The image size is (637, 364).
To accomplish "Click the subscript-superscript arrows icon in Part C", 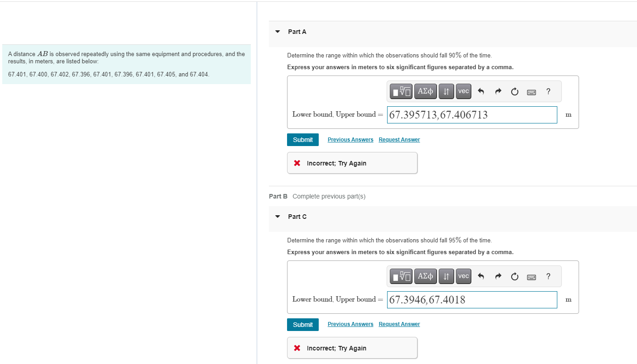I will [446, 276].
